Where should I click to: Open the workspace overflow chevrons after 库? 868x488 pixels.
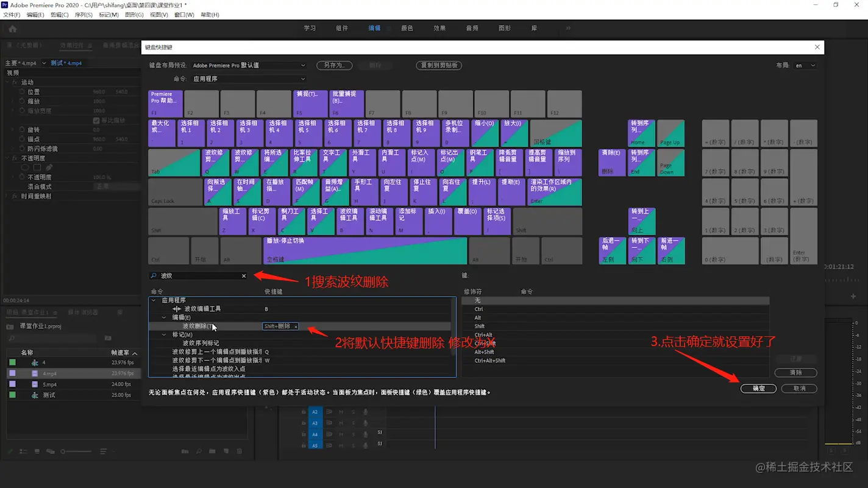click(x=568, y=28)
